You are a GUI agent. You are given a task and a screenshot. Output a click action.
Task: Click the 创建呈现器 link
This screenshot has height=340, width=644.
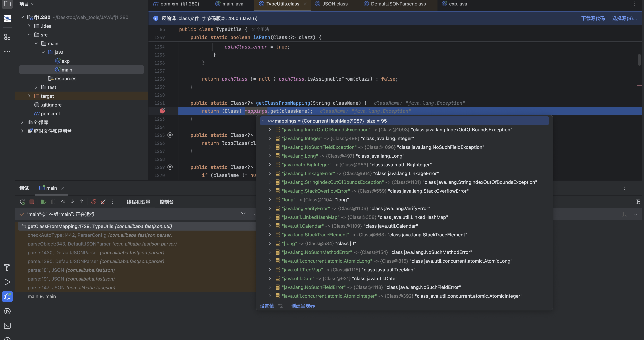click(x=303, y=306)
